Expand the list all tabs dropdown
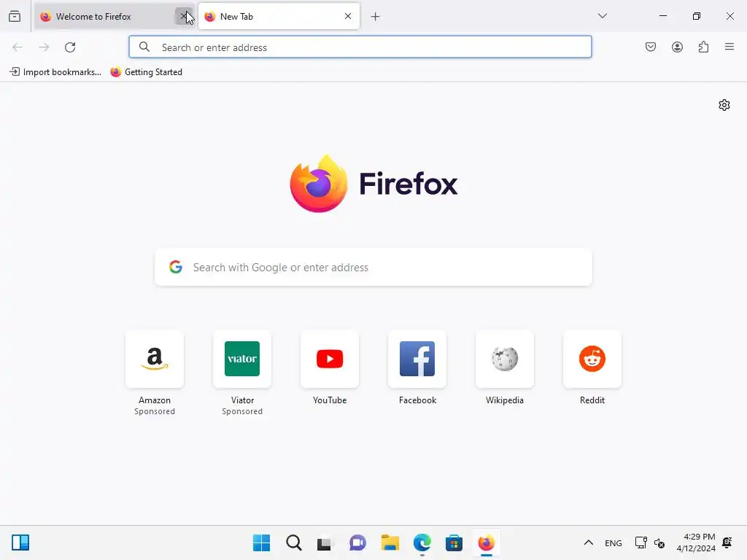This screenshot has height=560, width=747. [602, 16]
